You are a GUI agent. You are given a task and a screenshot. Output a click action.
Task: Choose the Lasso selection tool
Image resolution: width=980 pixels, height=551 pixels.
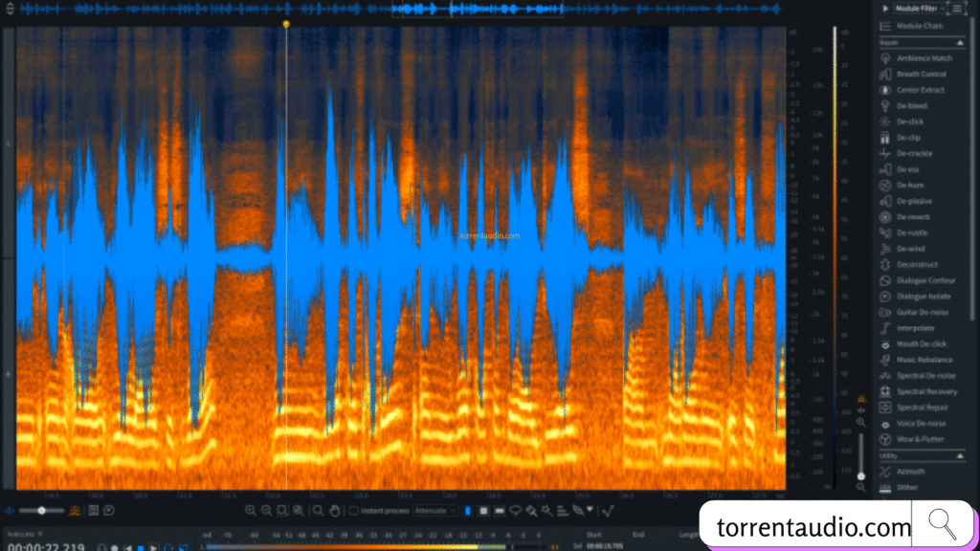(515, 511)
